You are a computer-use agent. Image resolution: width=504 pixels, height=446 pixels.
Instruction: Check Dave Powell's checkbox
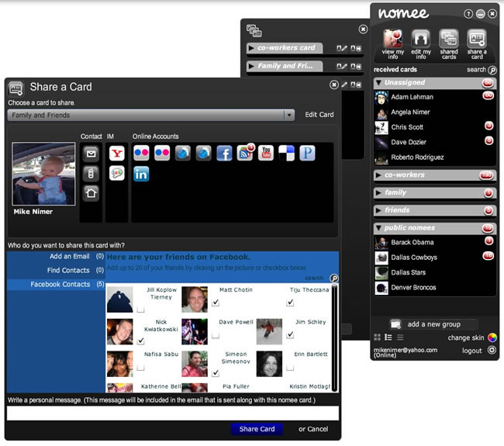pos(216,335)
